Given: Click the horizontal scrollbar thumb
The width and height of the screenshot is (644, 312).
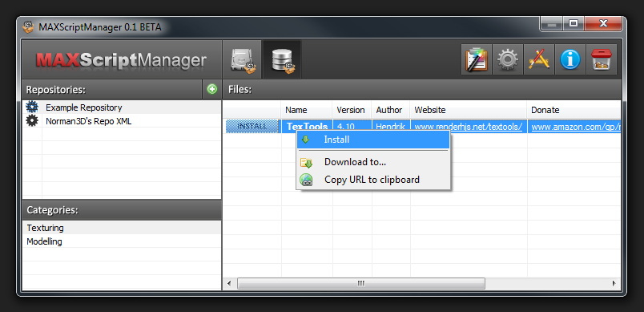Looking at the screenshot, I should [x=361, y=283].
